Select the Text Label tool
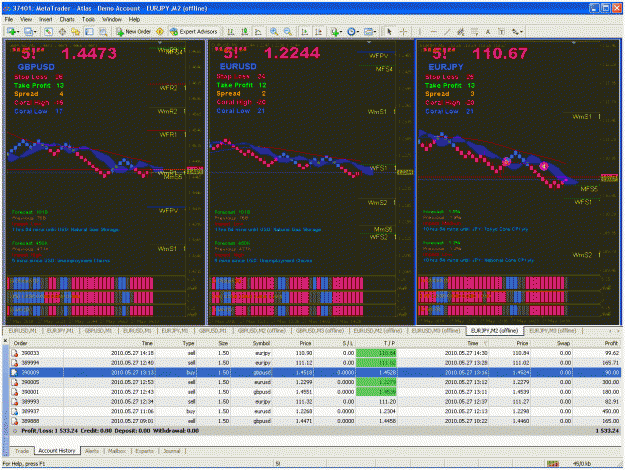This screenshot has height=470, width=625. click(501, 31)
